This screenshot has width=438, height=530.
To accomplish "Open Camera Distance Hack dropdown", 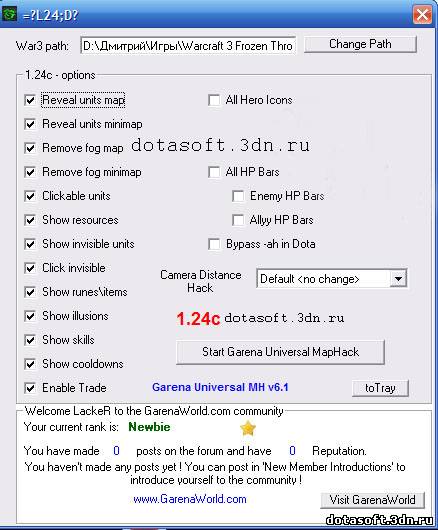I will [398, 279].
